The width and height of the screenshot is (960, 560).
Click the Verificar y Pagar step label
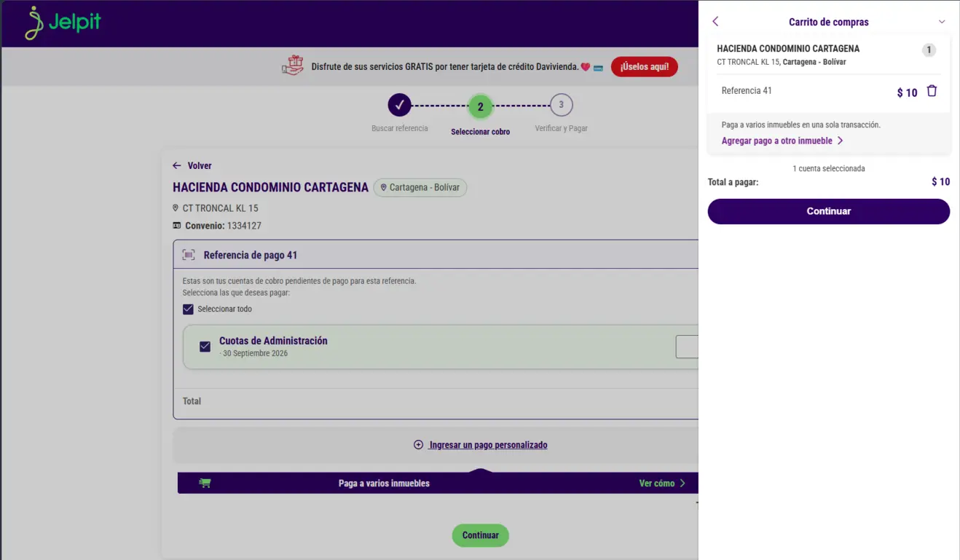pos(562,128)
